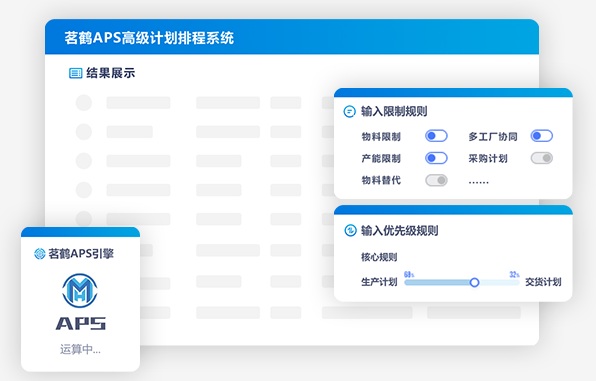
Task: Click the 运算中... status text
Action: (80, 349)
